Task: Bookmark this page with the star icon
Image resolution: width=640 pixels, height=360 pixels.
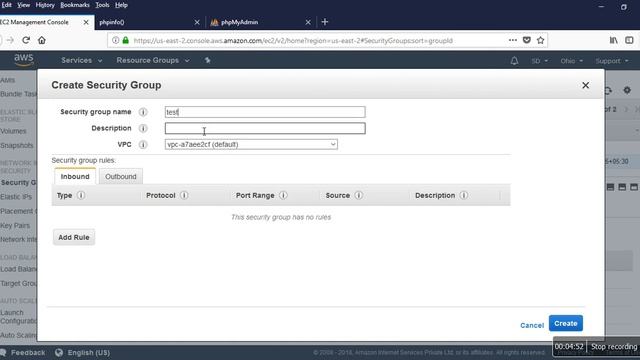Action: point(540,40)
